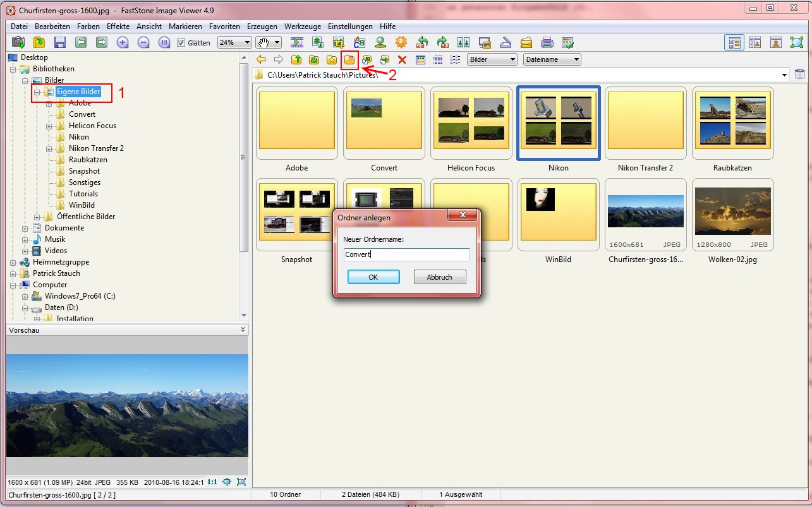
Task: Expand the Öffentliche Bilder tree node
Action: coord(37,217)
